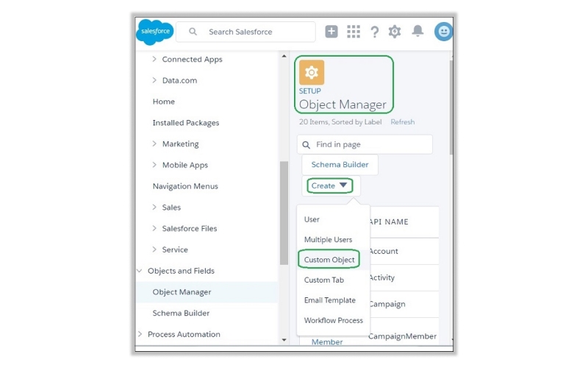Select Multiple Users from Create menu
This screenshot has height=368, width=588.
(328, 240)
